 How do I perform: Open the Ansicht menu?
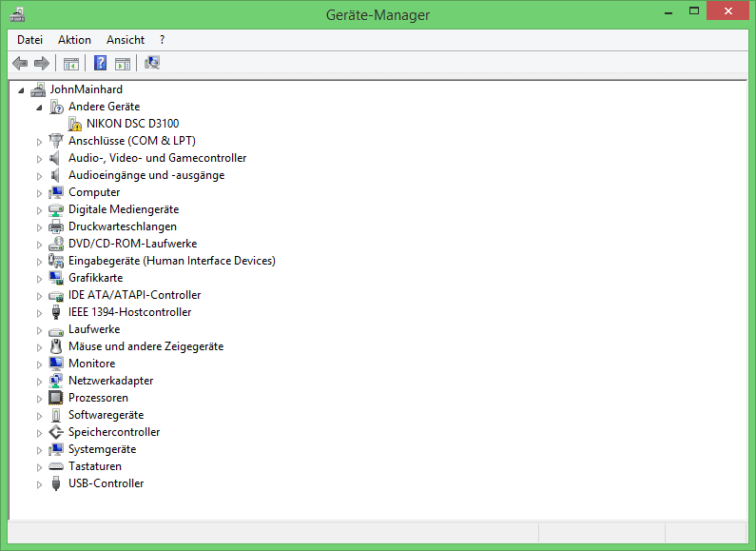(126, 40)
